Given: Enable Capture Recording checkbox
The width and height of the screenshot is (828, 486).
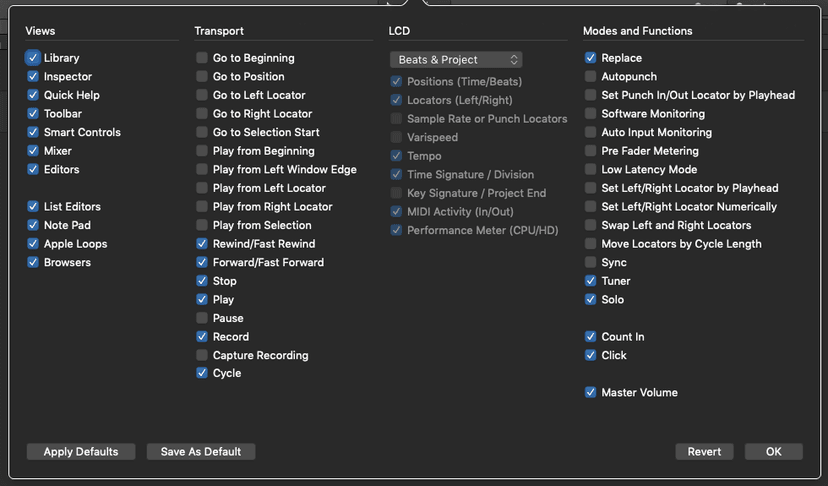Looking at the screenshot, I should click(x=202, y=355).
